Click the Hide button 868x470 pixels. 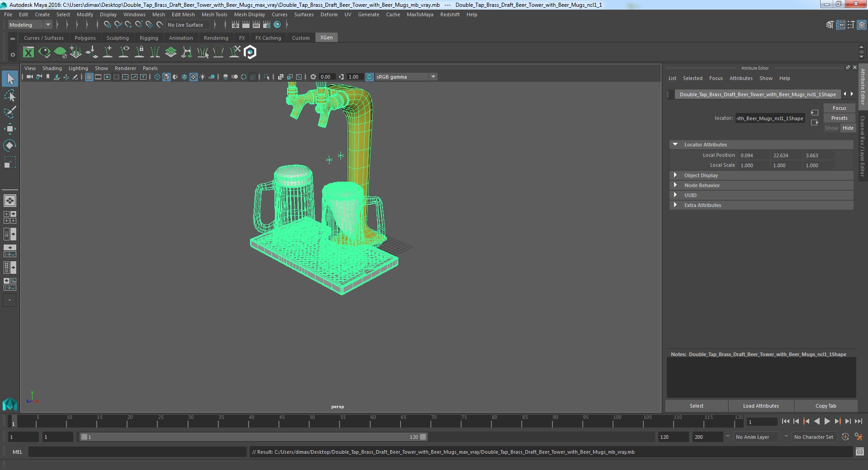pyautogui.click(x=848, y=128)
